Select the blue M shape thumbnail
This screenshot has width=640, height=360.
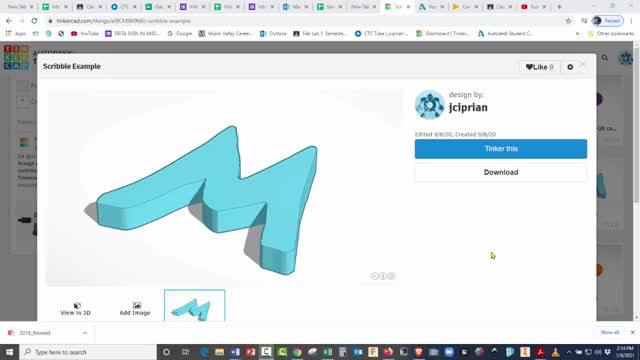(x=195, y=306)
